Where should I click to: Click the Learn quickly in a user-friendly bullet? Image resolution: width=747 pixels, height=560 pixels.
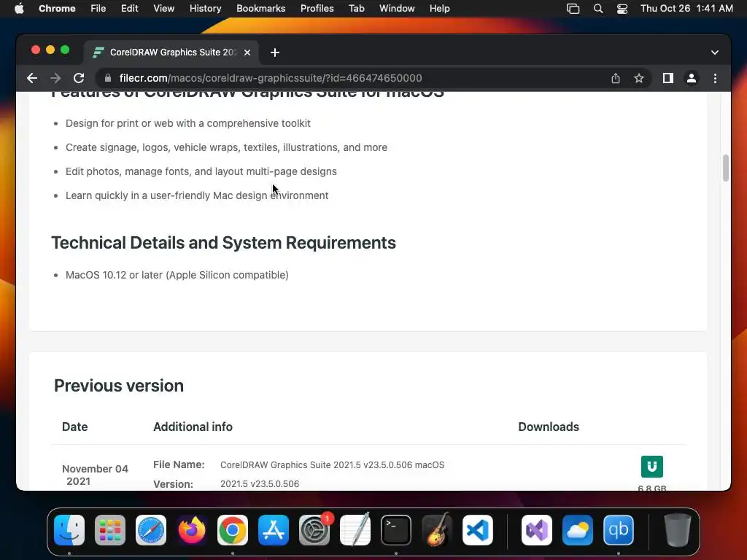pyautogui.click(x=197, y=195)
